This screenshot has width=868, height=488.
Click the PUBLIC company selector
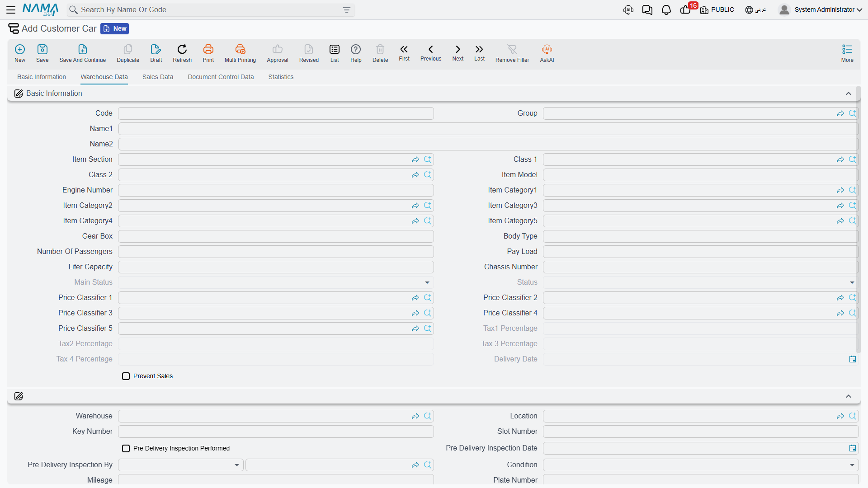(717, 10)
